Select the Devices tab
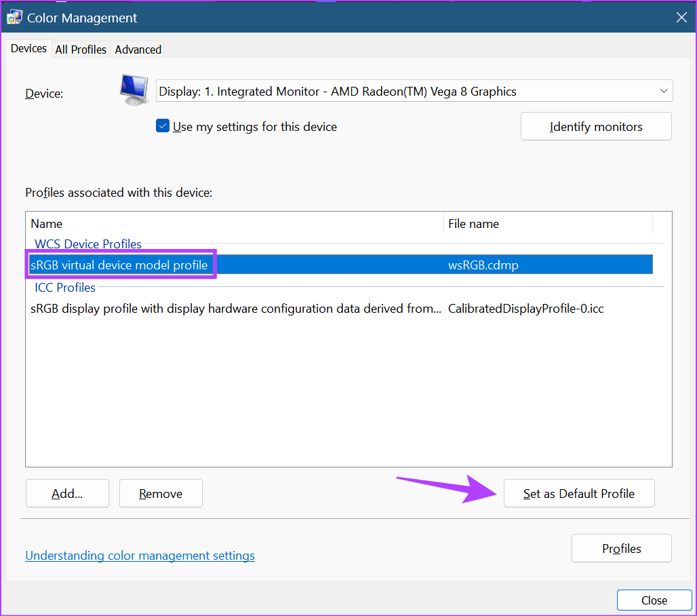697x616 pixels. [29, 49]
